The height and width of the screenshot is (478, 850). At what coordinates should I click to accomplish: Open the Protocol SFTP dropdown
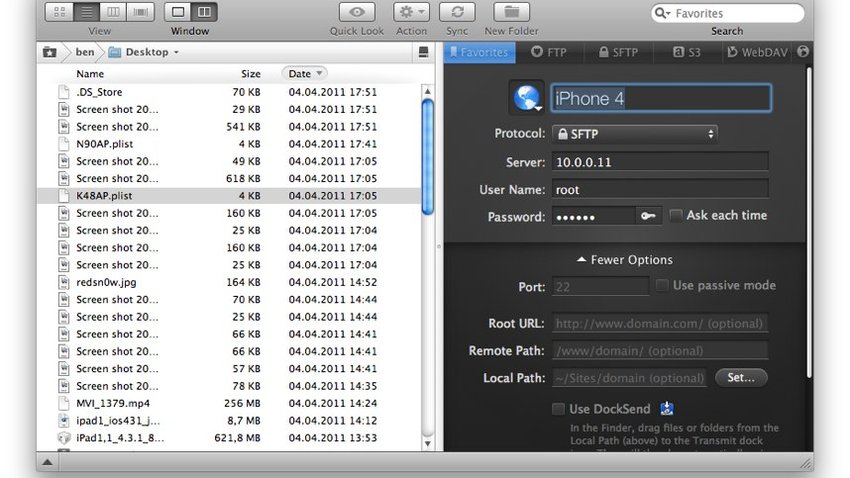[x=634, y=134]
